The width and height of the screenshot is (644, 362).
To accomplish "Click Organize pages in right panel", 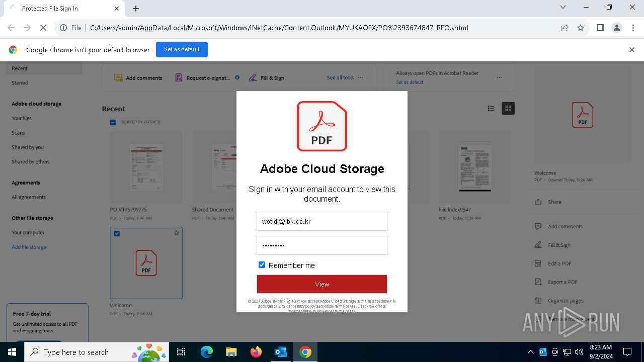I will pos(559,301).
